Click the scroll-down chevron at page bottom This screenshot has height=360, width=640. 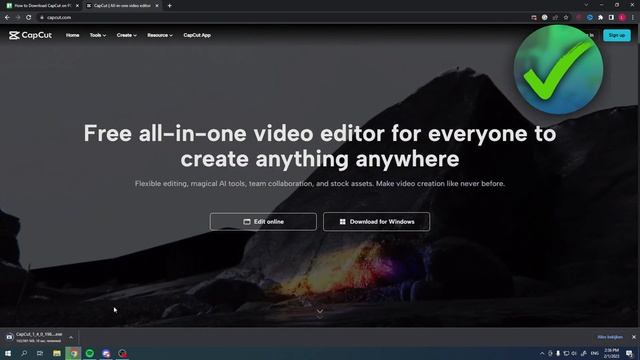320,312
